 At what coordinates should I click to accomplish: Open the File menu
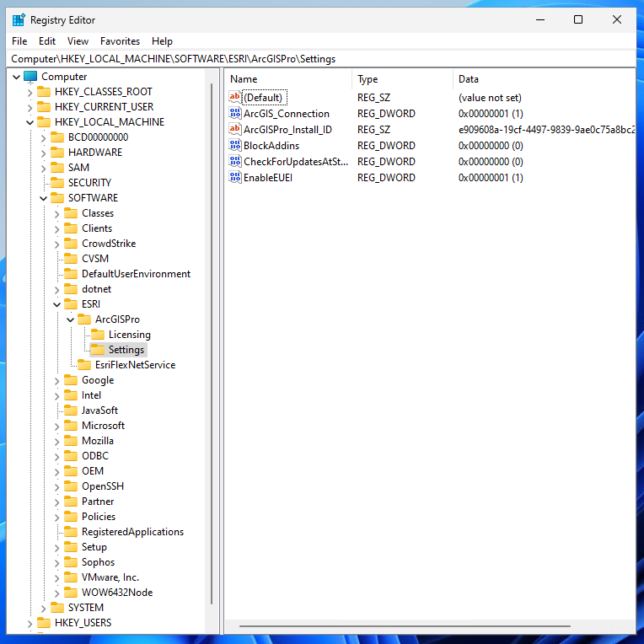pyautogui.click(x=19, y=41)
